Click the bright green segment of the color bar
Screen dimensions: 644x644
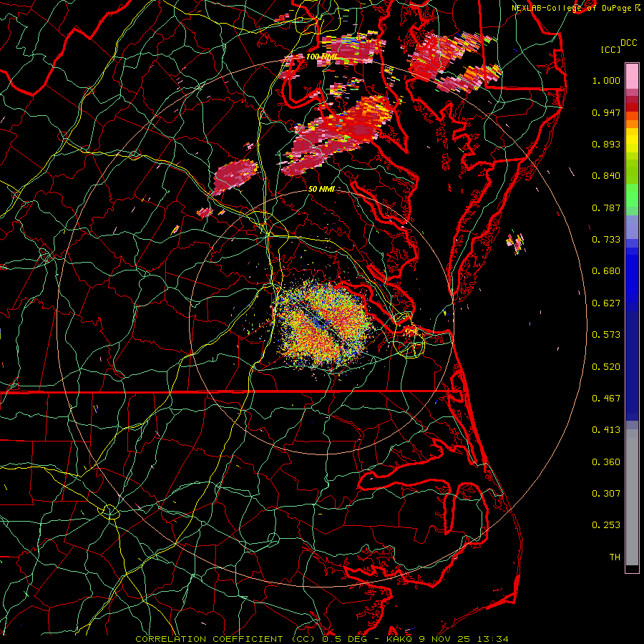pos(632,196)
